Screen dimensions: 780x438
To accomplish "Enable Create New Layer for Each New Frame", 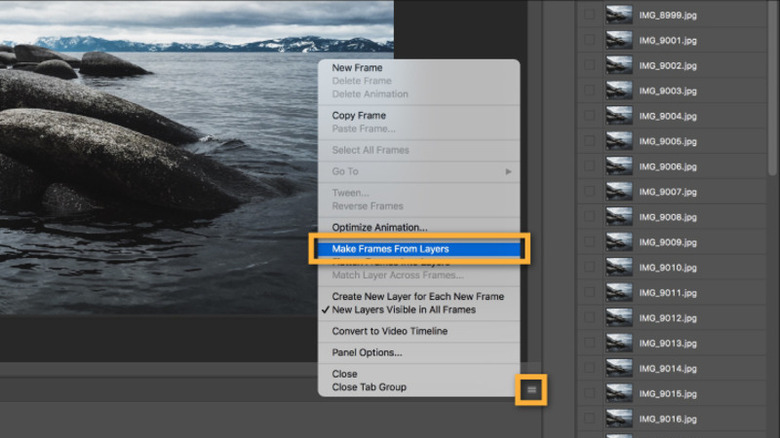I will click(417, 297).
